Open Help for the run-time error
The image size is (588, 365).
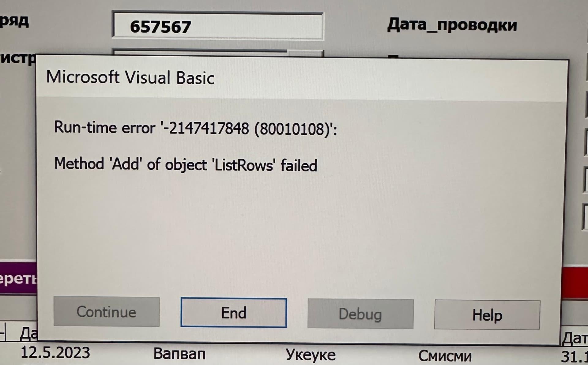(x=487, y=315)
